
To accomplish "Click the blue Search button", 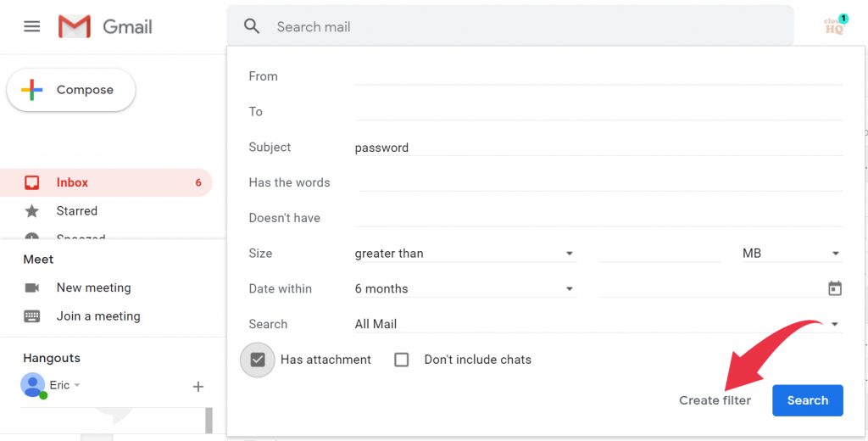I will pyautogui.click(x=808, y=400).
